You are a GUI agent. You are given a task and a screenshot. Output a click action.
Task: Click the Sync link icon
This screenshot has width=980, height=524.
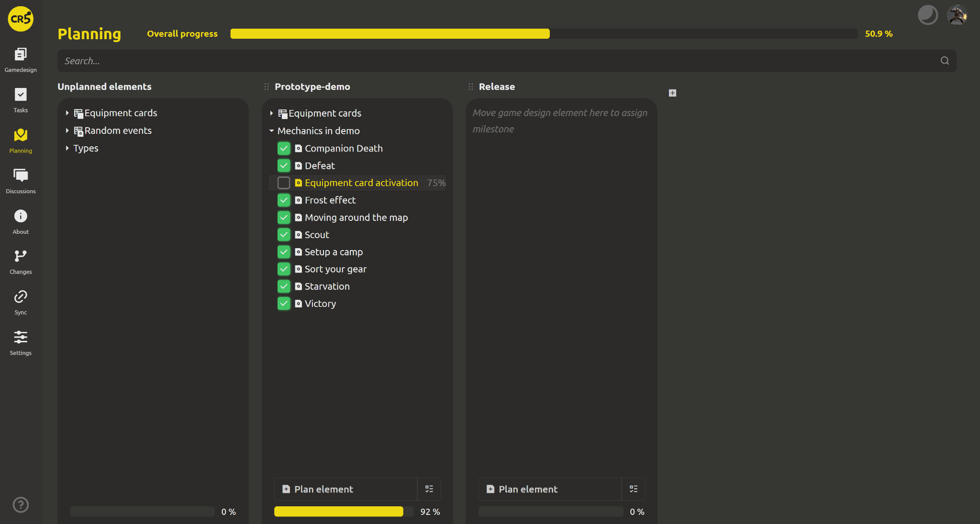click(21, 297)
